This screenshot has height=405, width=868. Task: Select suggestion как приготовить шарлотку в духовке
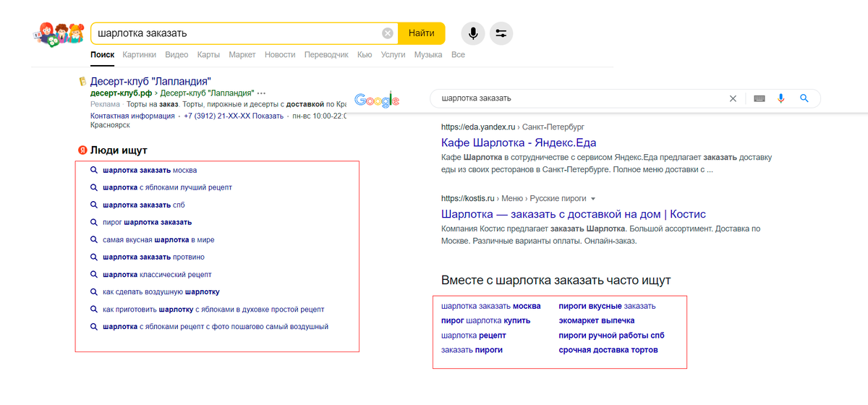coord(213,310)
